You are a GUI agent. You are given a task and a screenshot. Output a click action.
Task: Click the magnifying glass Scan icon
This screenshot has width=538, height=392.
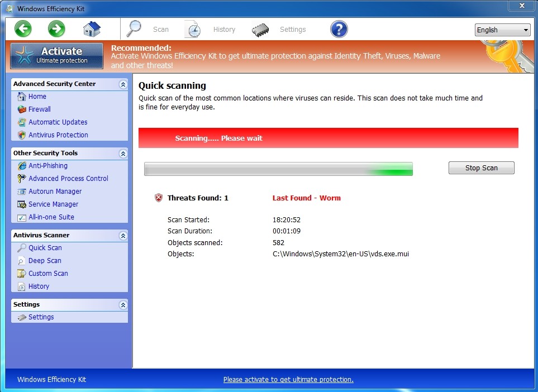[x=134, y=29]
